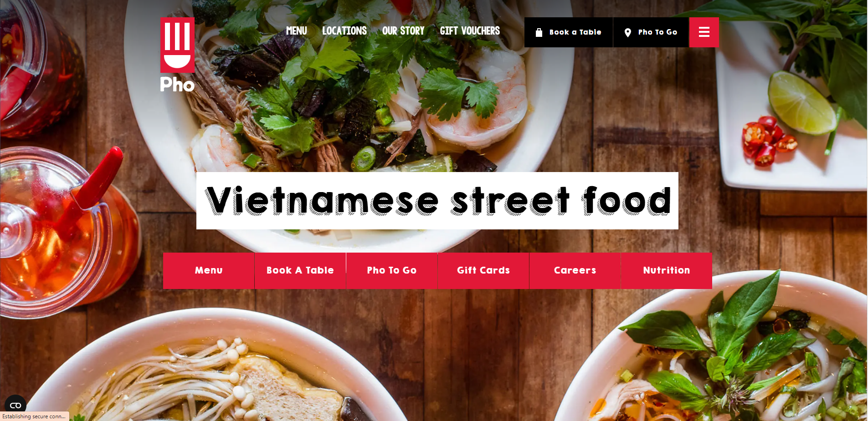Image resolution: width=868 pixels, height=421 pixels.
Task: Click the black Book a Table button
Action: (569, 32)
